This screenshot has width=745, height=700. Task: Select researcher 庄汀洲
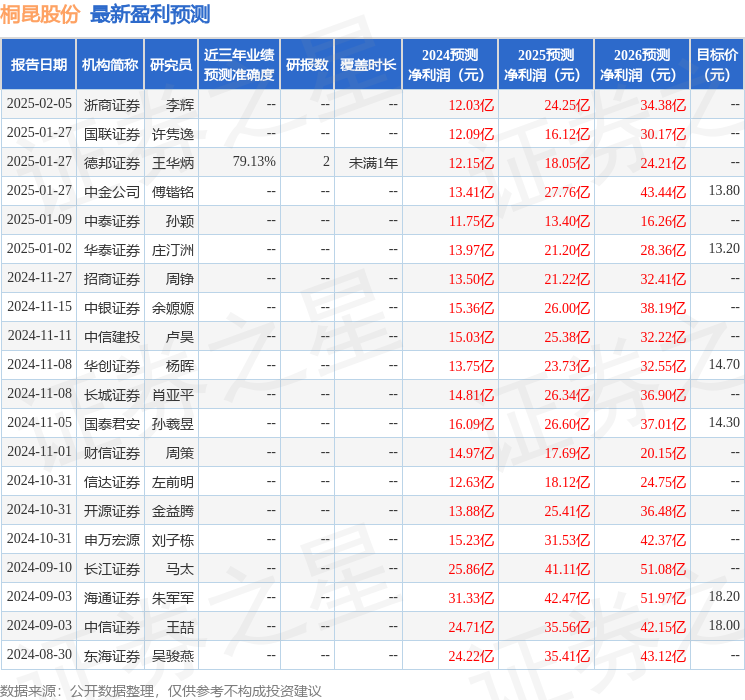[x=173, y=249]
